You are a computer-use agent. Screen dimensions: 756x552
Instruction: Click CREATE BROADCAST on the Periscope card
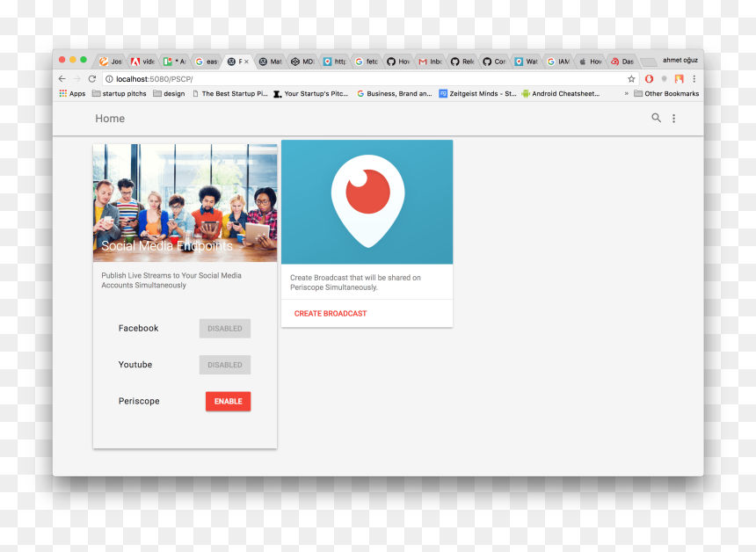coord(331,314)
